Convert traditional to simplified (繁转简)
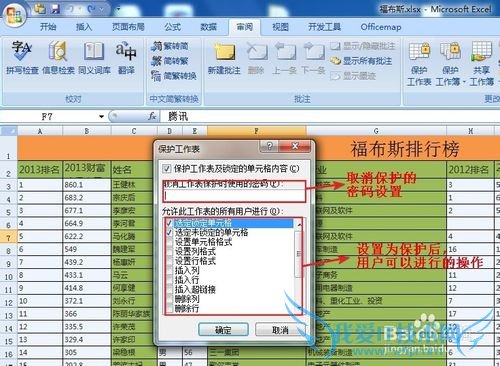The width and height of the screenshot is (500, 366). point(170,46)
